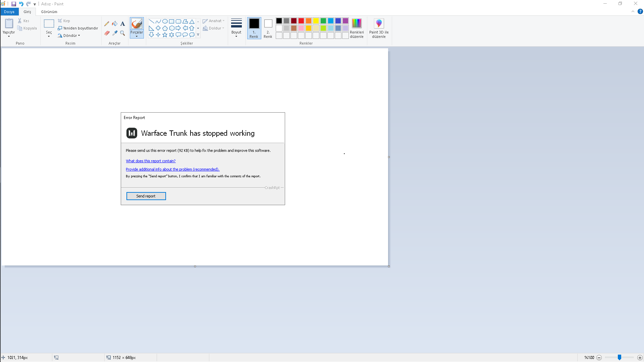Expand the Fırçalar brushes dropdown
Image resolution: width=644 pixels, height=362 pixels.
click(137, 35)
